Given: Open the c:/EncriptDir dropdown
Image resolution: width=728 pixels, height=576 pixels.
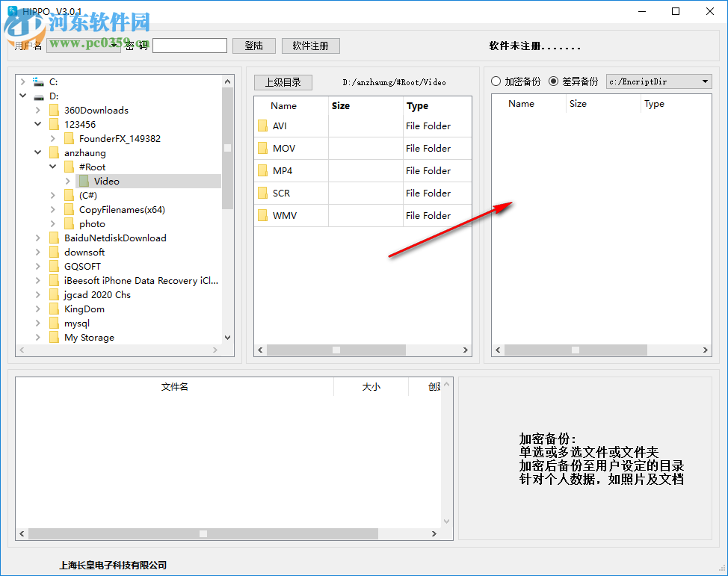Looking at the screenshot, I should click(703, 81).
